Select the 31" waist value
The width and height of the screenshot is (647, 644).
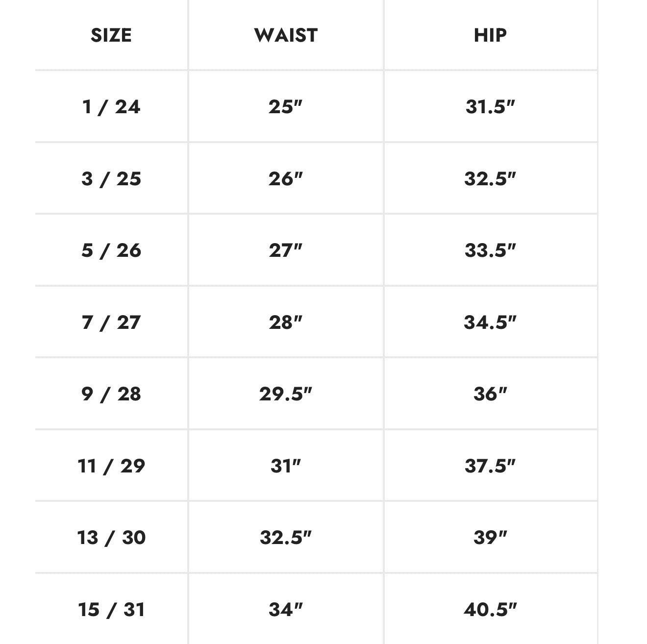point(286,466)
